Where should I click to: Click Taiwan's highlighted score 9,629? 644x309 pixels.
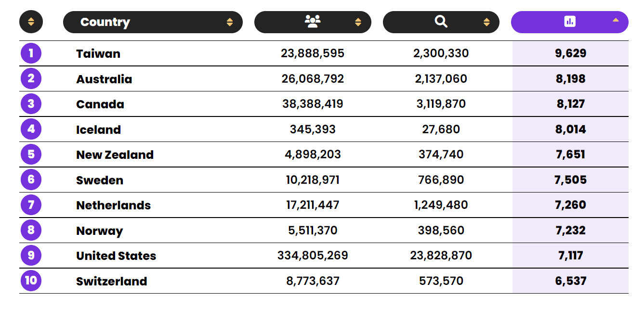tap(571, 53)
